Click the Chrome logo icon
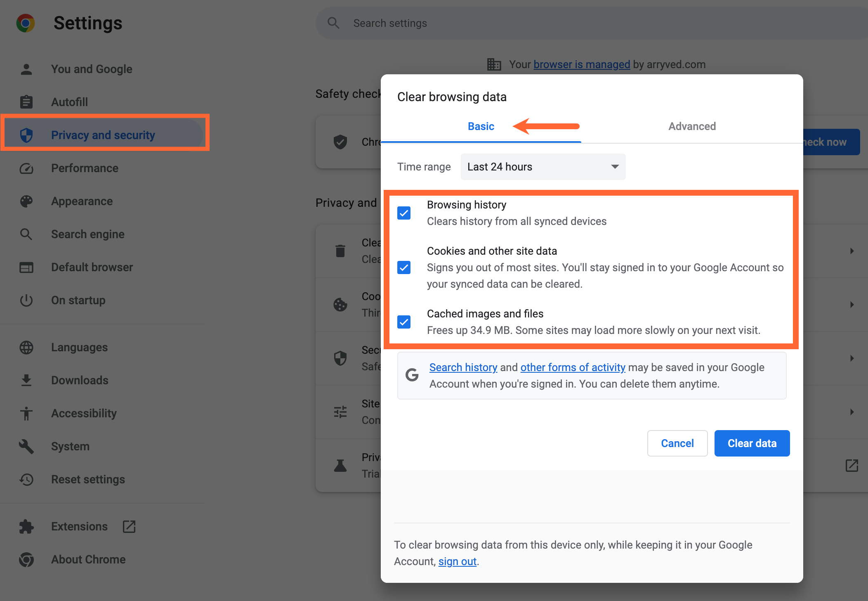The height and width of the screenshot is (601, 868). click(x=26, y=23)
